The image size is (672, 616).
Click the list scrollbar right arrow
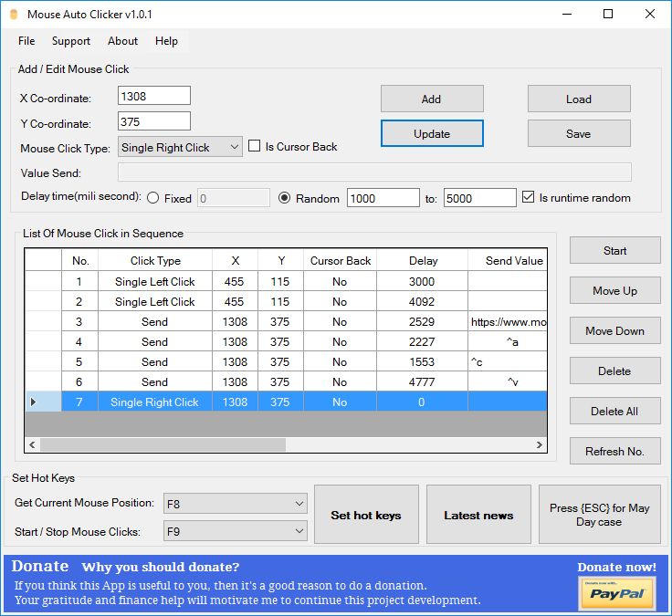pos(539,444)
